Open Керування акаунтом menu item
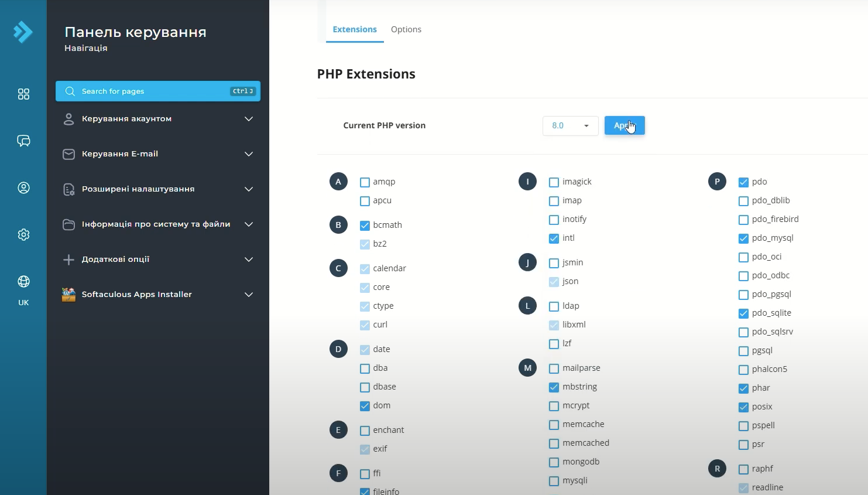The height and width of the screenshot is (495, 868). (158, 119)
